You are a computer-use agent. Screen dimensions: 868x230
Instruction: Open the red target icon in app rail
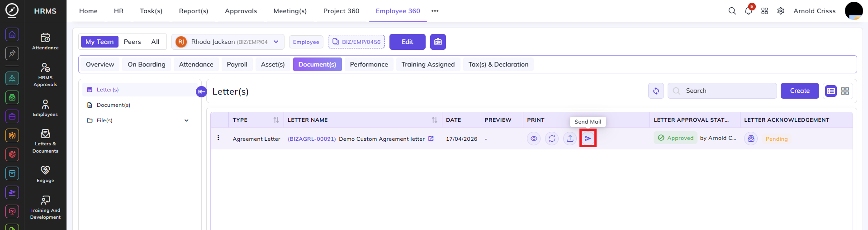[x=12, y=154]
